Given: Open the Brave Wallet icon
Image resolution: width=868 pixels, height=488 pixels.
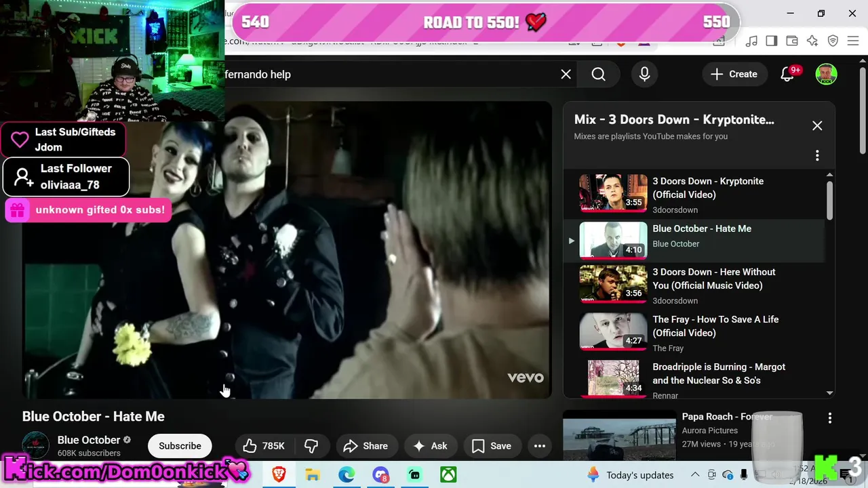Looking at the screenshot, I should tap(792, 41).
